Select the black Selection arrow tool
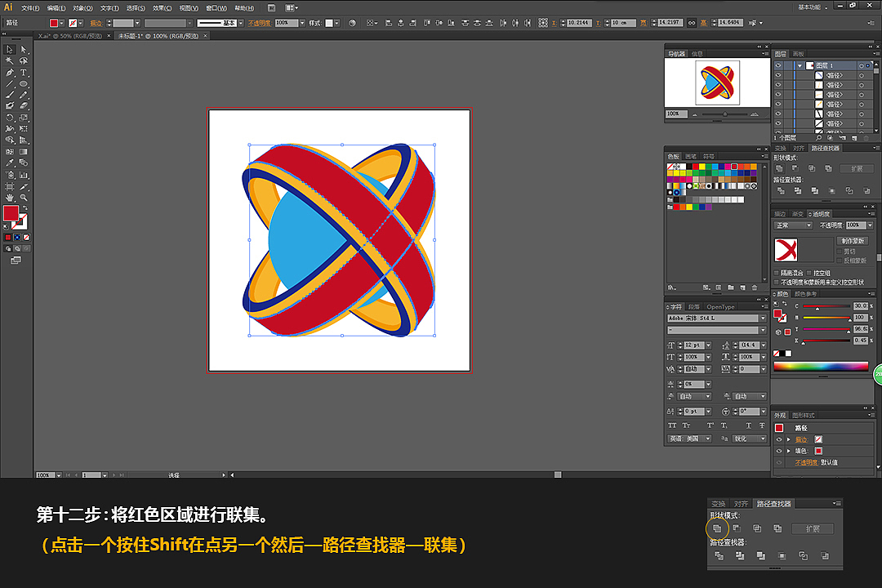This screenshot has height=588, width=882. pos(9,50)
